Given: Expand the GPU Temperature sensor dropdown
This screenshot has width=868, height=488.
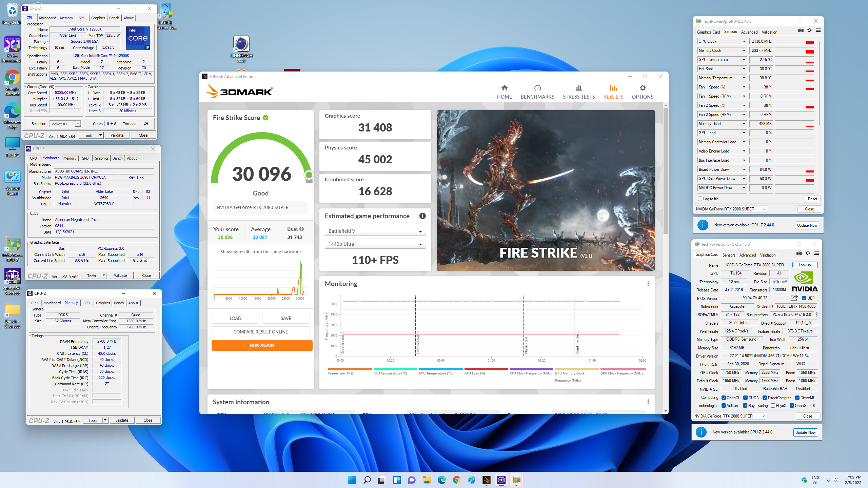Looking at the screenshot, I should point(744,60).
